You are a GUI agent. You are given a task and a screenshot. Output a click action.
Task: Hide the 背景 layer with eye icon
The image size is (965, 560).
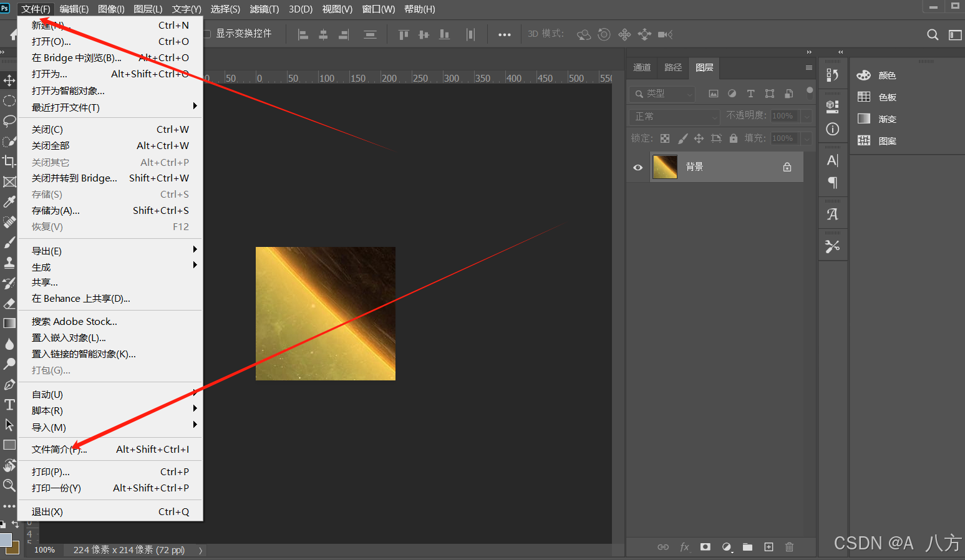[638, 167]
